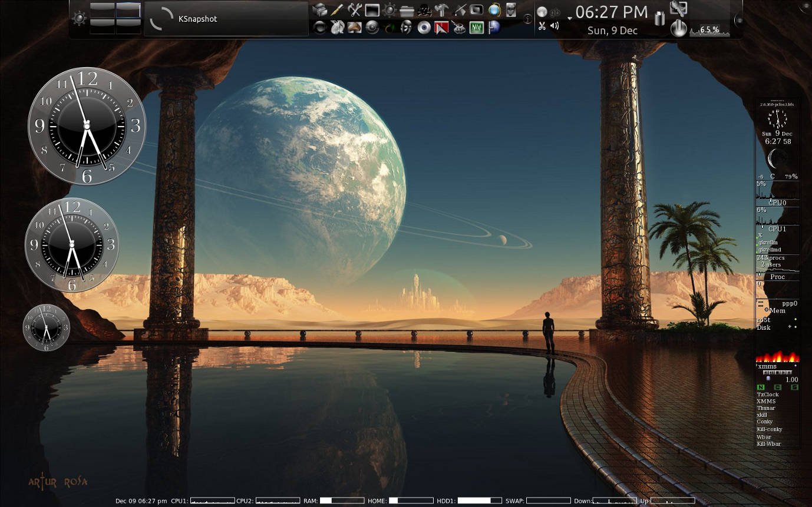Start Wbar from gkrellm launcher list
Image resolution: width=812 pixels, height=507 pixels.
(764, 437)
